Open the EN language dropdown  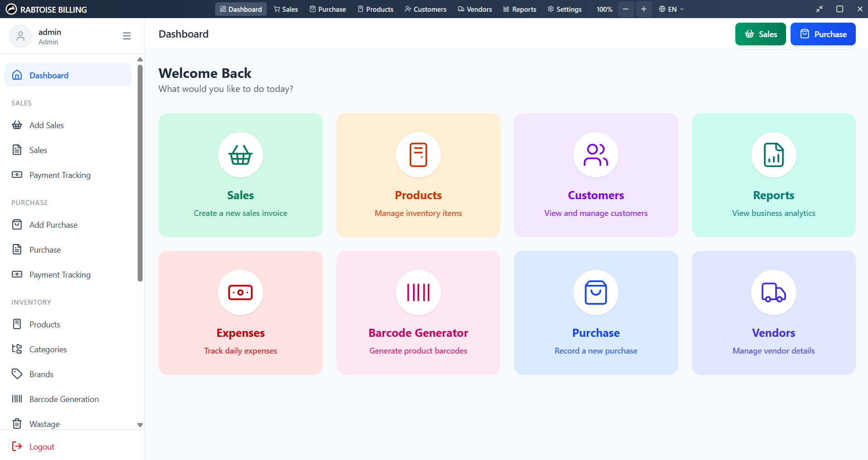point(671,9)
